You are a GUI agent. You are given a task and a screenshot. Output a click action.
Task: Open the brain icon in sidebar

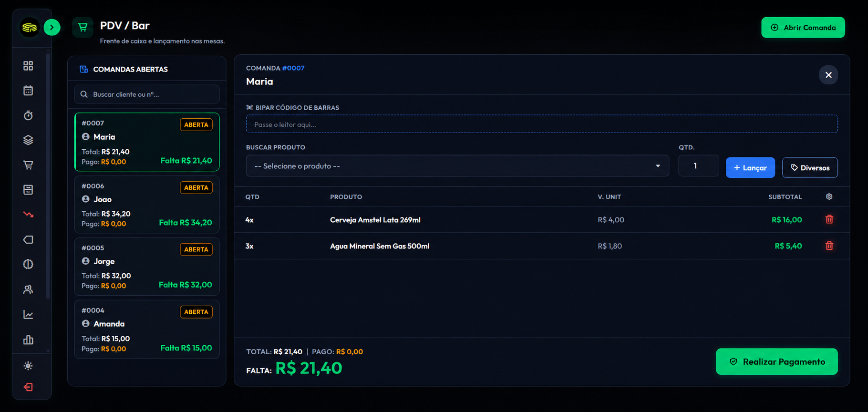28,264
